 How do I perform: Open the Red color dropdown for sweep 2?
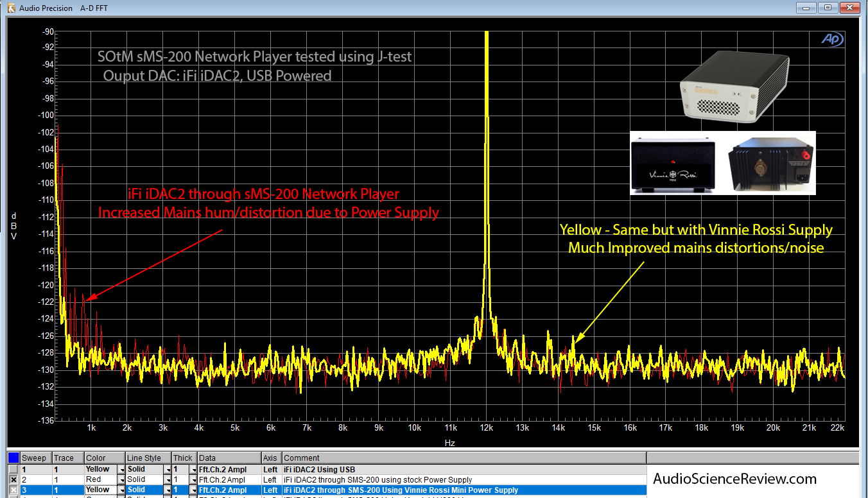tap(122, 479)
